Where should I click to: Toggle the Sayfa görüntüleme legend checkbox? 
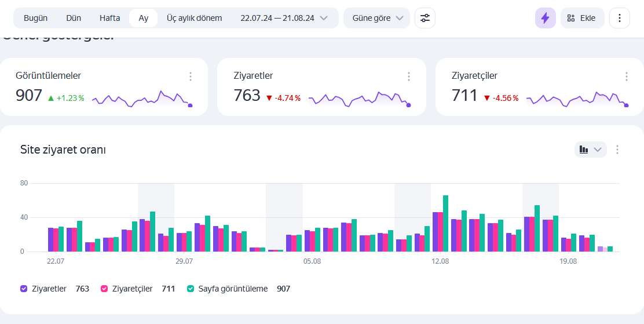pyautogui.click(x=191, y=289)
